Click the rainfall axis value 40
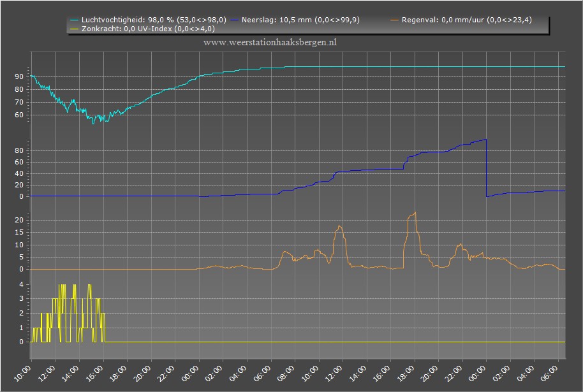This screenshot has height=392, width=583. (x=19, y=173)
